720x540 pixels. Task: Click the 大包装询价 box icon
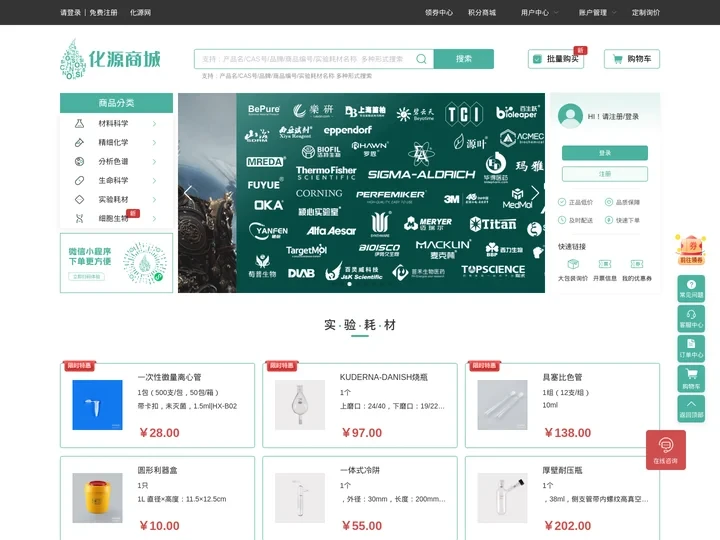[x=573, y=264]
